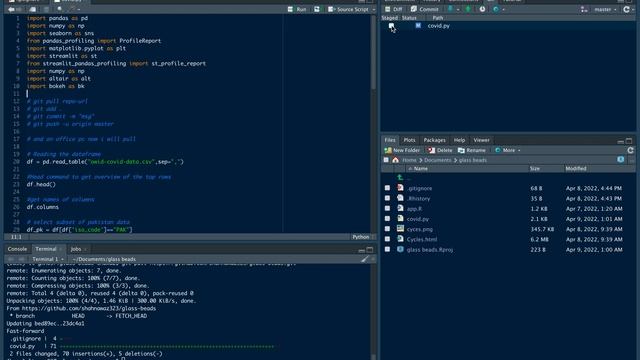Image resolution: width=640 pixels, height=360 pixels.
Task: Check the app.R file checkbox
Action: (387, 209)
